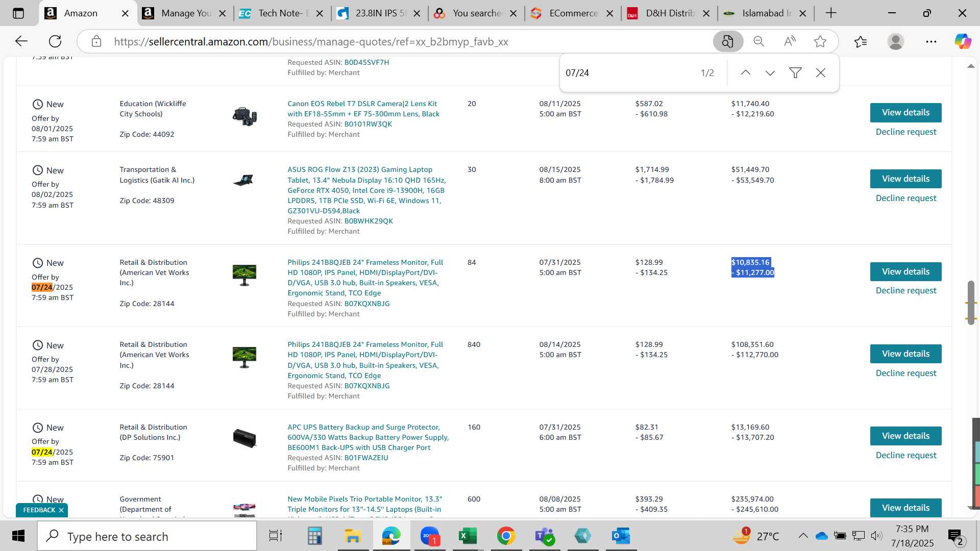The height and width of the screenshot is (551, 980).
Task: Add page to favorites star icon
Action: tap(820, 41)
